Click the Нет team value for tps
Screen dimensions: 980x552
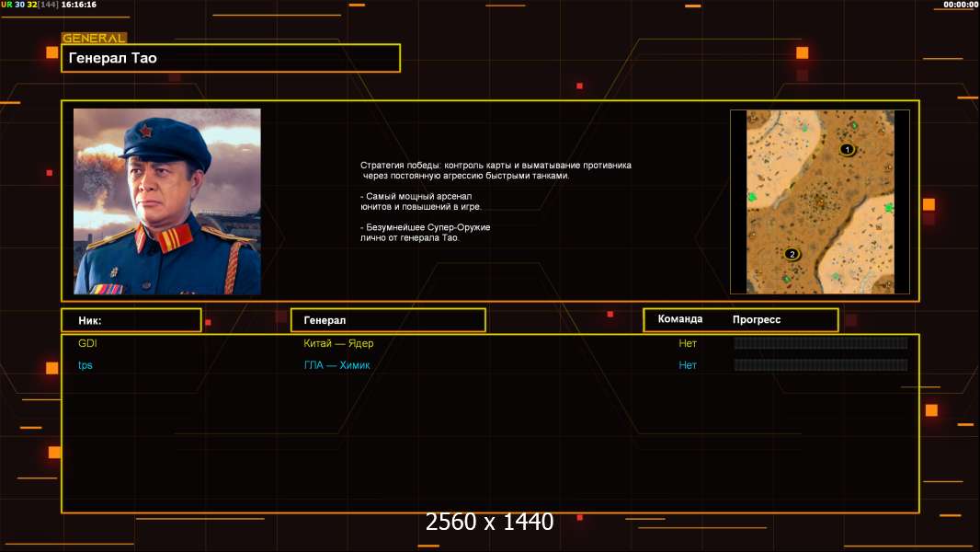tap(688, 365)
